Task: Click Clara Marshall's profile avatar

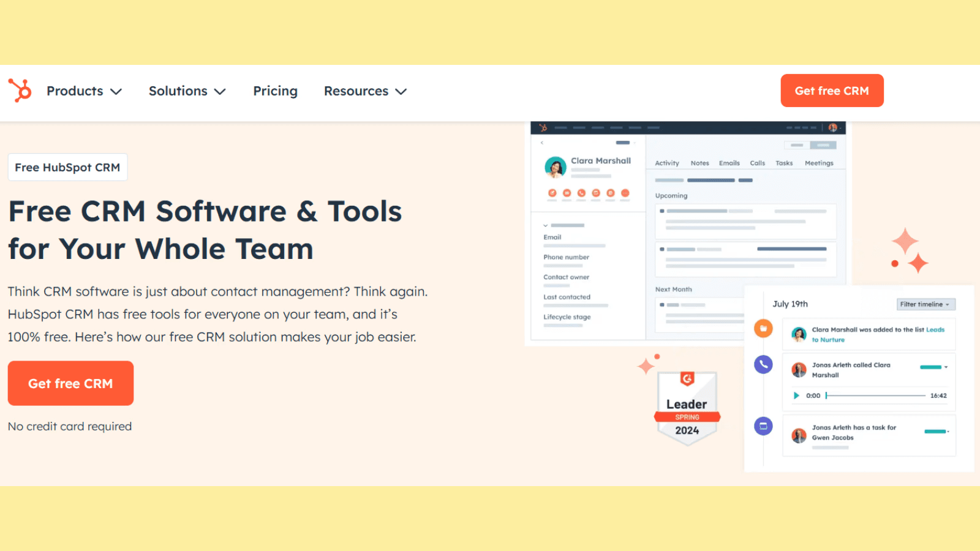Action: [x=556, y=167]
